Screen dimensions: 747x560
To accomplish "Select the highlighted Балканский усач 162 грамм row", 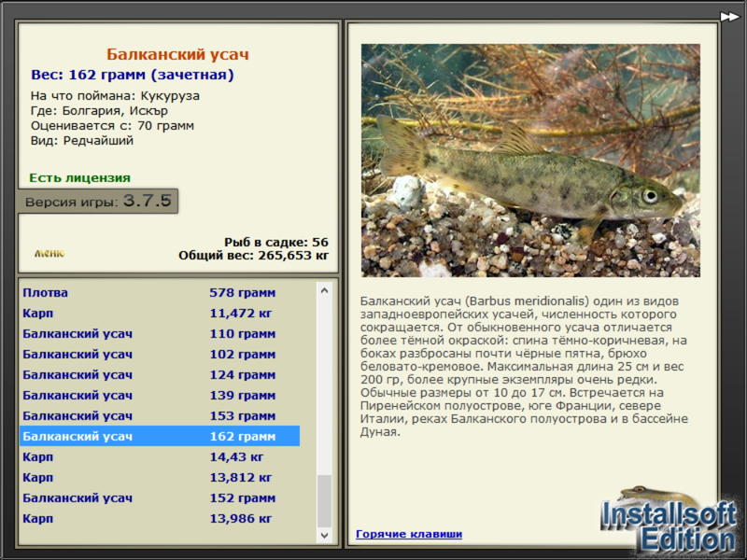I will coord(160,436).
